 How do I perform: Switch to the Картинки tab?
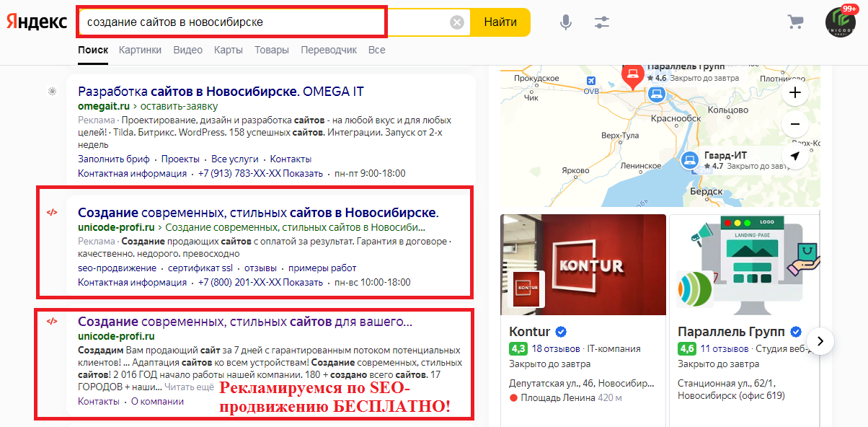pos(140,50)
